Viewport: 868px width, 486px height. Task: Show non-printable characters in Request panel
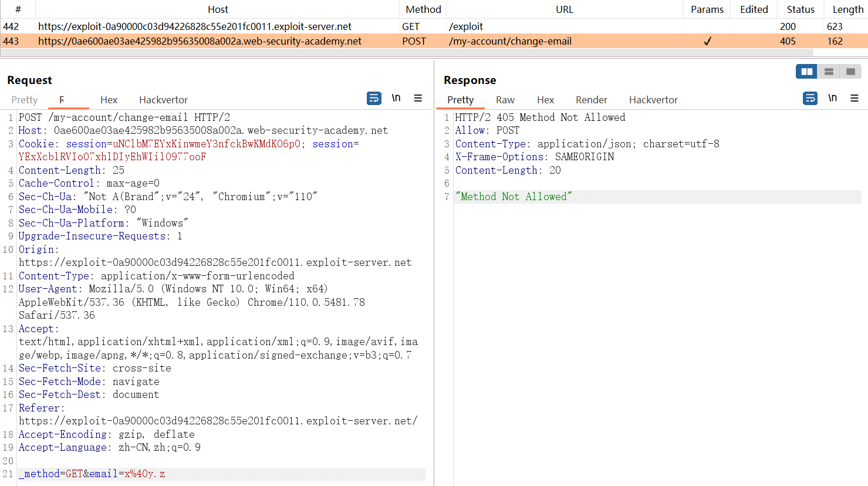click(396, 99)
